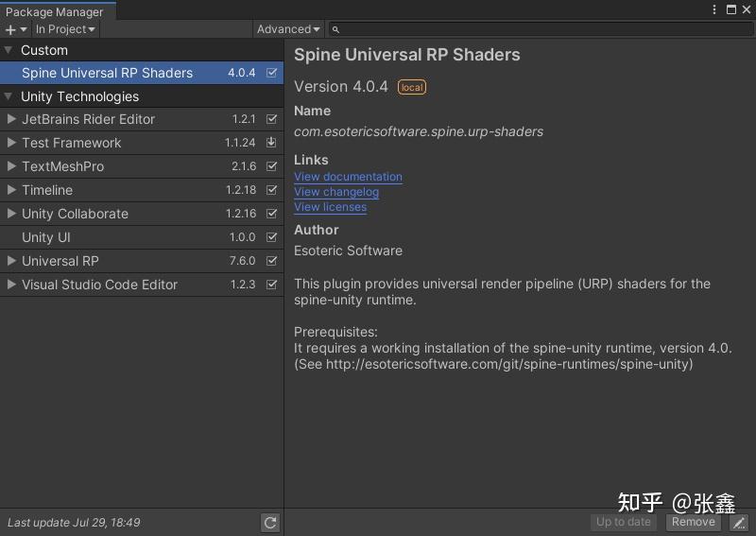Click the installed checkmark for TextMeshPro
This screenshot has width=756, height=536.
272,166
